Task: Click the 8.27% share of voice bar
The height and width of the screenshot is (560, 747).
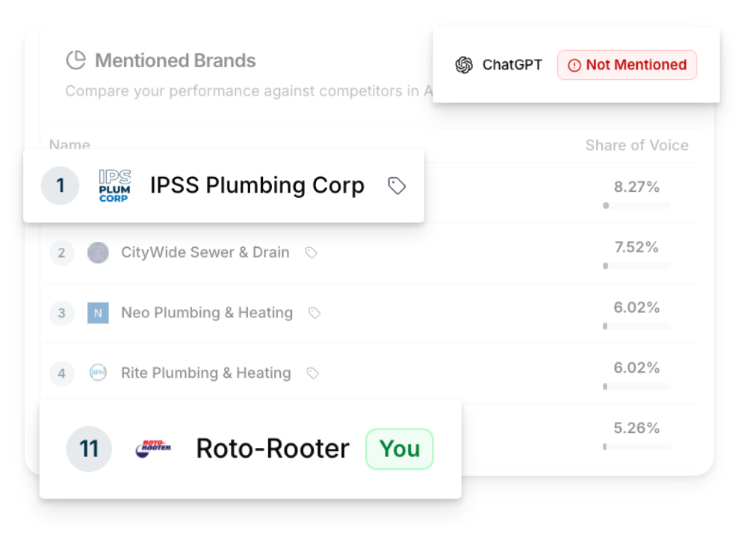Action: (x=636, y=205)
